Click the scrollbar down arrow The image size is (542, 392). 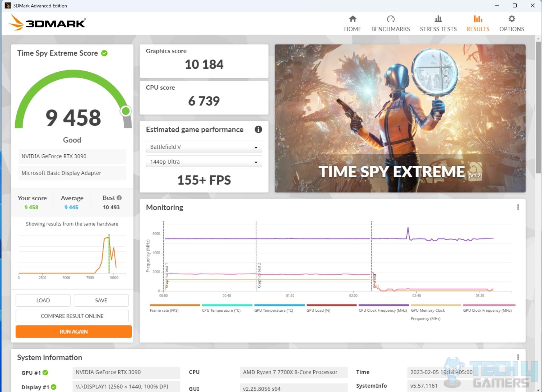[538, 390]
